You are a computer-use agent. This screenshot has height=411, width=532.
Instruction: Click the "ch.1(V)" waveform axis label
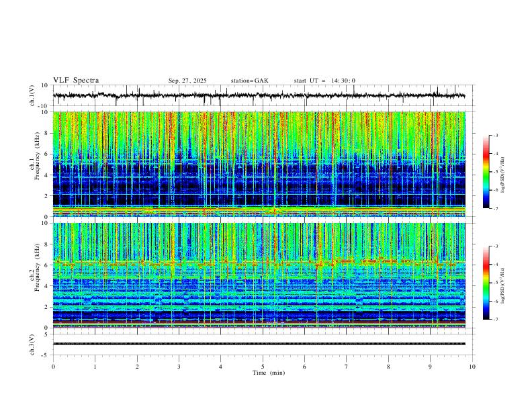pos(32,95)
